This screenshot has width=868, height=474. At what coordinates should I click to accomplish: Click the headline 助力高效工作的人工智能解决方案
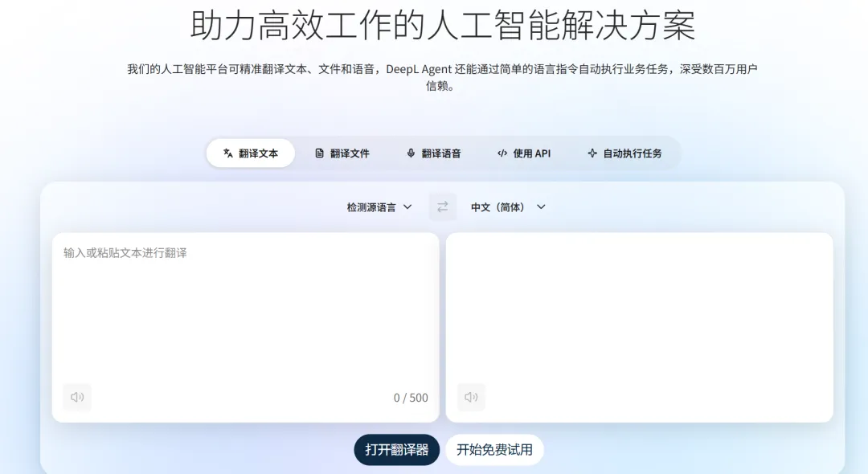point(442,25)
